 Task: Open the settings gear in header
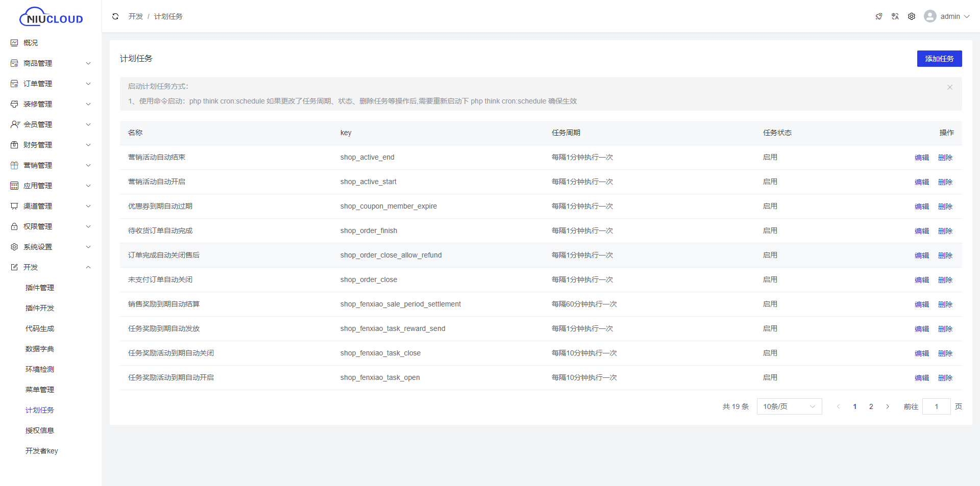pyautogui.click(x=912, y=16)
